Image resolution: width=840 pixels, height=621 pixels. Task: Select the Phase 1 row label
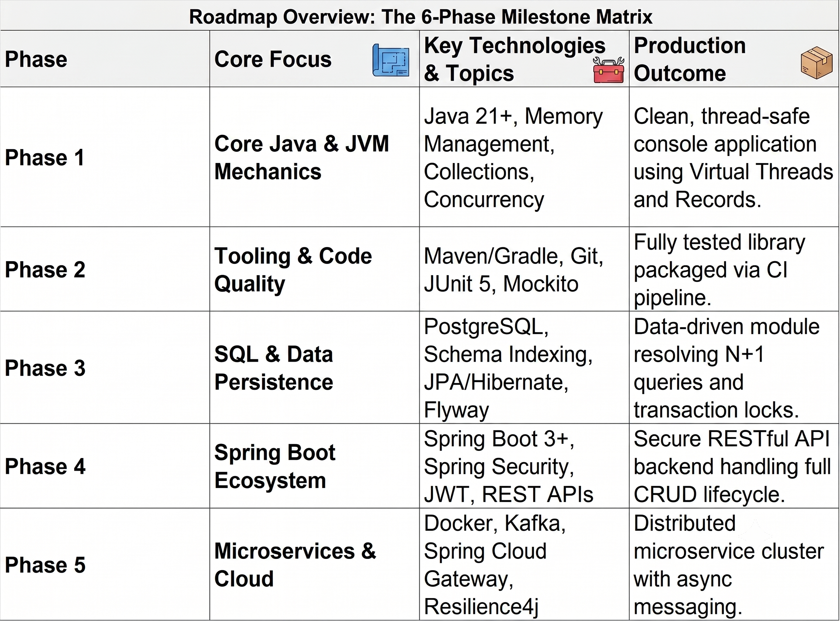44,157
